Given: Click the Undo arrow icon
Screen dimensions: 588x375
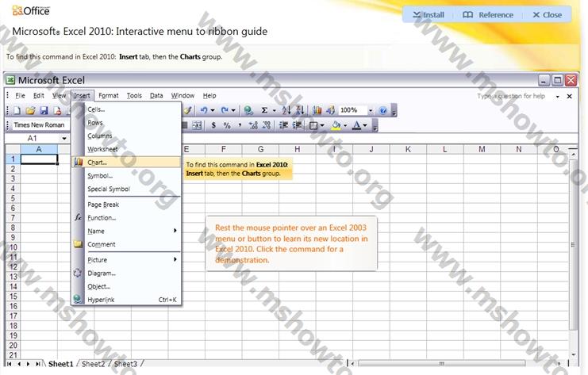Looking at the screenshot, I should [205, 111].
